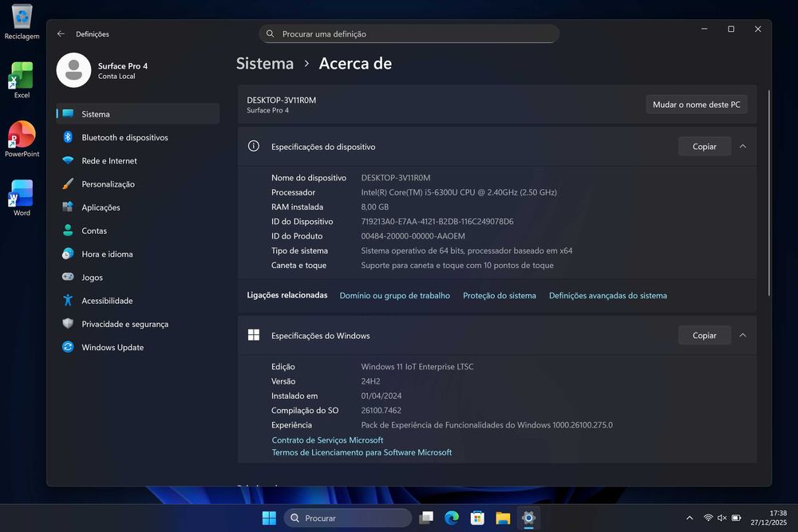Open the clock showing 17:38 27/12/2025
Screen dimensions: 798x532
(x=768, y=518)
